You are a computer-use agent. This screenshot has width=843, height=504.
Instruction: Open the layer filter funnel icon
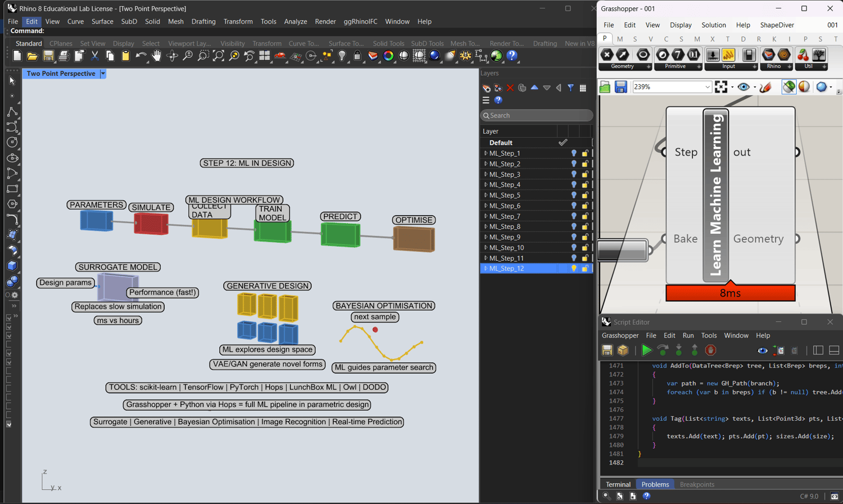pyautogui.click(x=570, y=88)
